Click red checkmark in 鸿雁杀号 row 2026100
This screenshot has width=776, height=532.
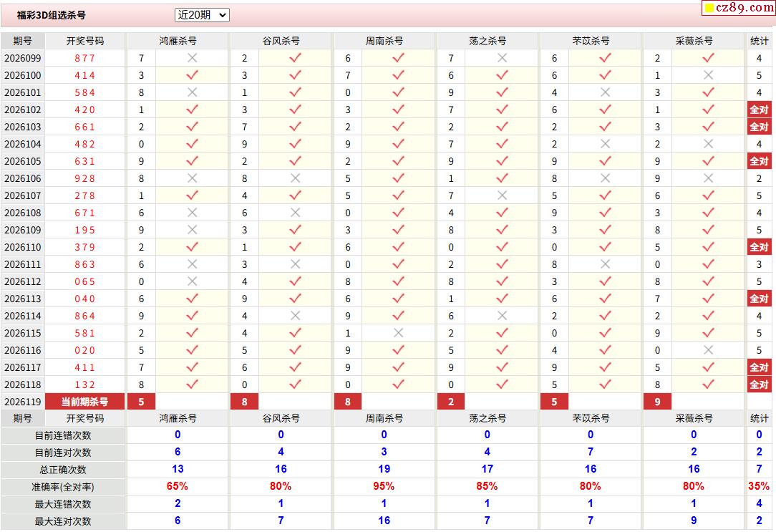(192, 75)
